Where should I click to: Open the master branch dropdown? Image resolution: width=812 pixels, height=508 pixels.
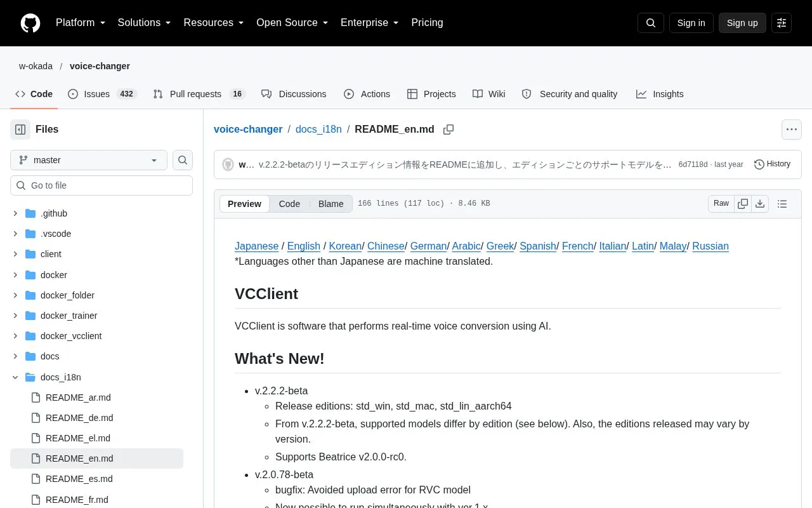point(89,160)
